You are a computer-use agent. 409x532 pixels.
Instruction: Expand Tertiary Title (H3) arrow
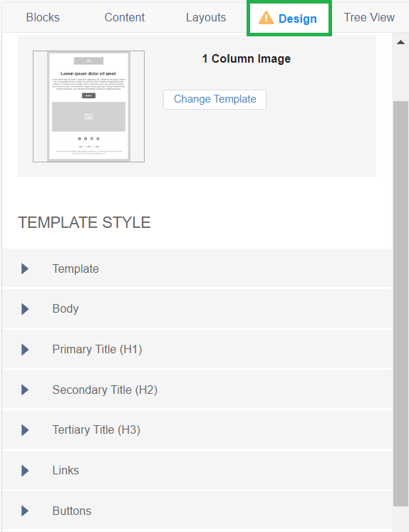click(x=25, y=430)
